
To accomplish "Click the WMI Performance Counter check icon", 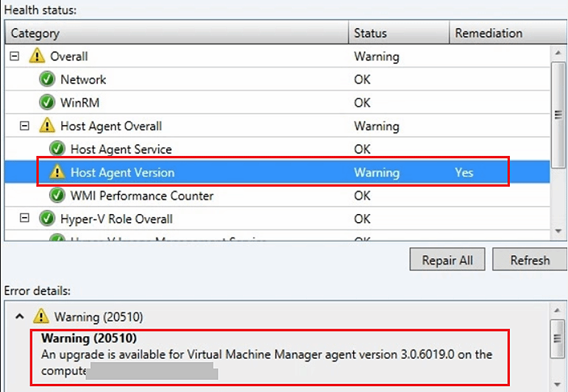I will (x=57, y=196).
